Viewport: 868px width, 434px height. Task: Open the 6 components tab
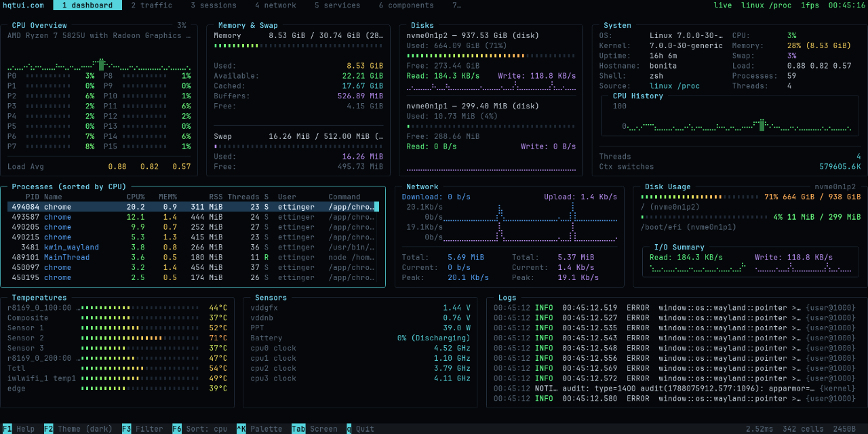click(x=406, y=5)
